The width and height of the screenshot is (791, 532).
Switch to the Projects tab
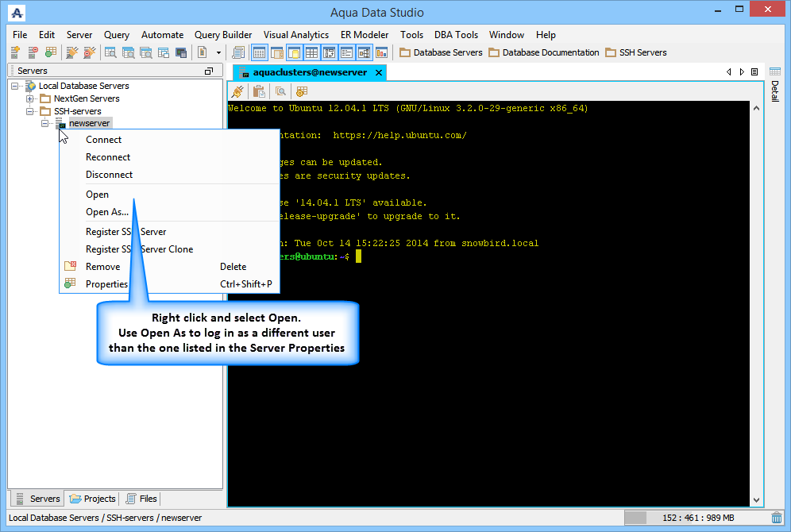point(93,499)
